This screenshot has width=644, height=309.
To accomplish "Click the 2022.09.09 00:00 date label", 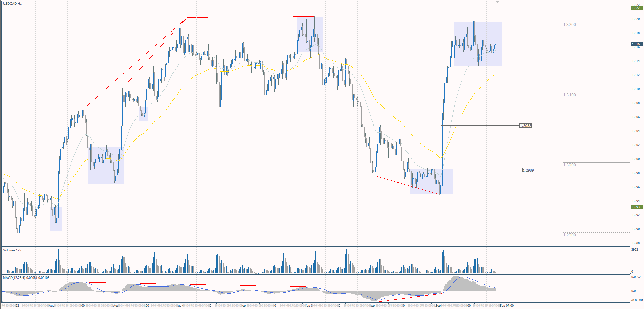I will (358, 306).
